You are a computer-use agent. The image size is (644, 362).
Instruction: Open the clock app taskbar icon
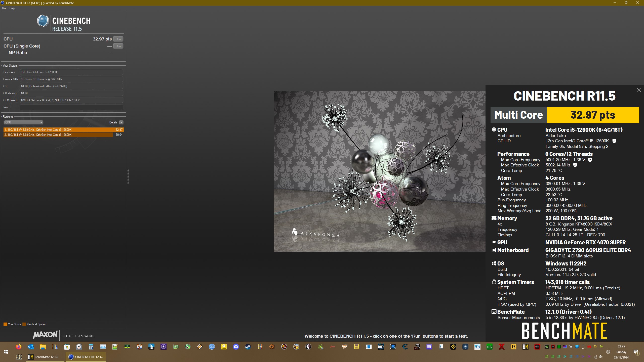pos(79,347)
